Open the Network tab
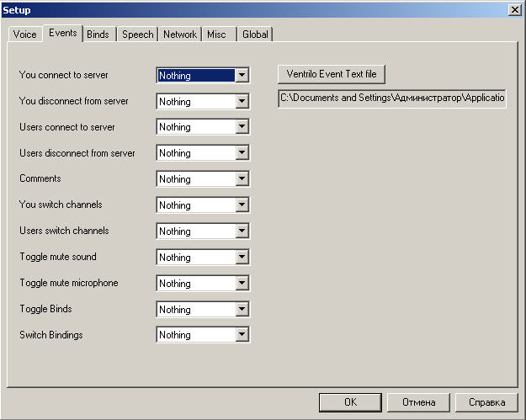This screenshot has height=420, width=526. click(179, 35)
